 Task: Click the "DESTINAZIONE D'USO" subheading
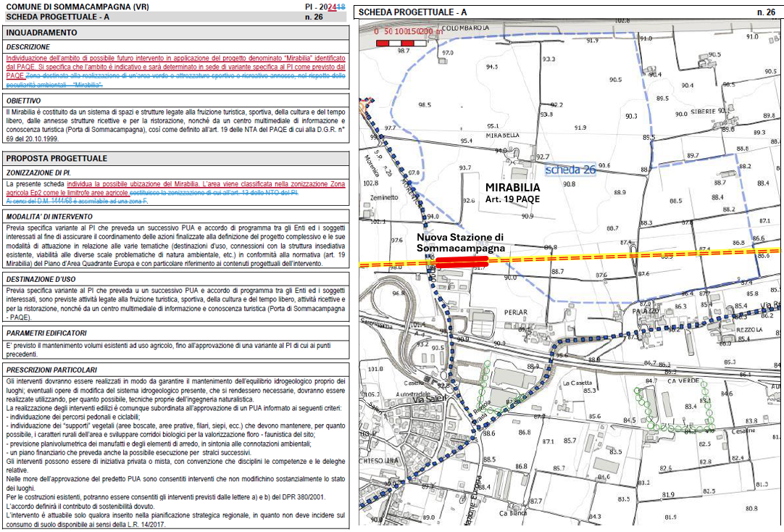pyautogui.click(x=41, y=280)
